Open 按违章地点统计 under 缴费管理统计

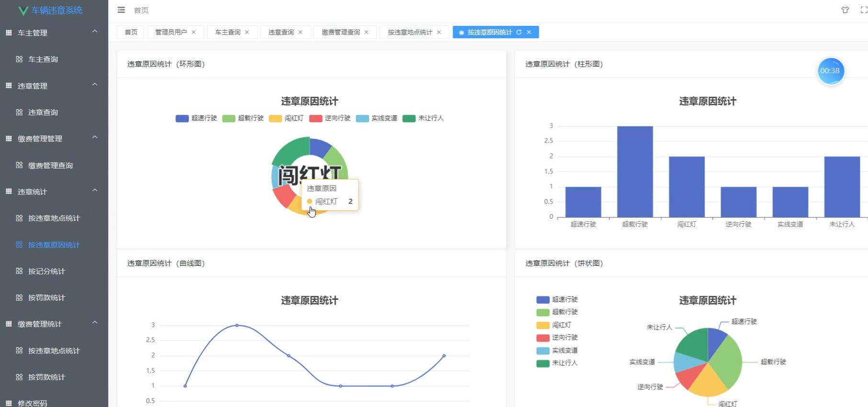point(54,350)
